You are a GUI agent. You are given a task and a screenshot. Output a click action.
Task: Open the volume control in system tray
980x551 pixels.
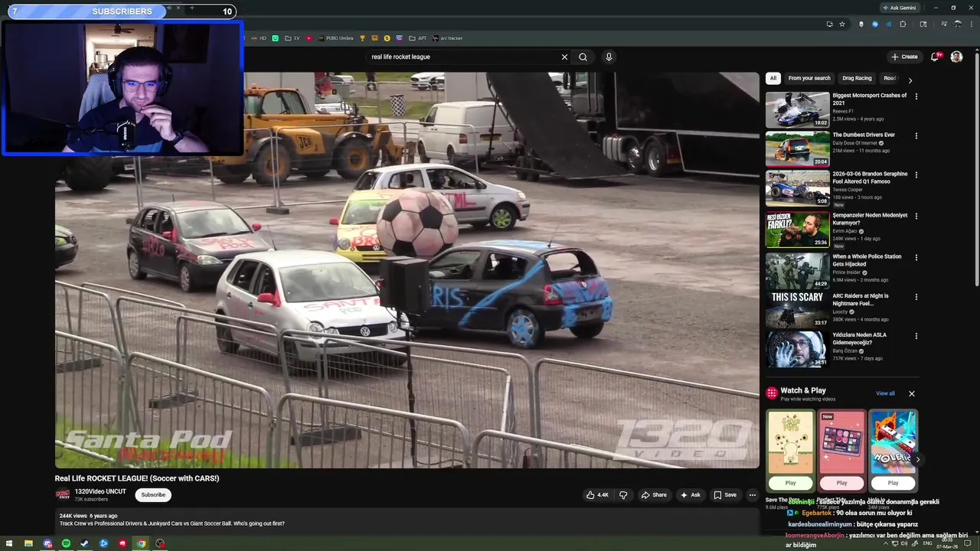point(904,543)
